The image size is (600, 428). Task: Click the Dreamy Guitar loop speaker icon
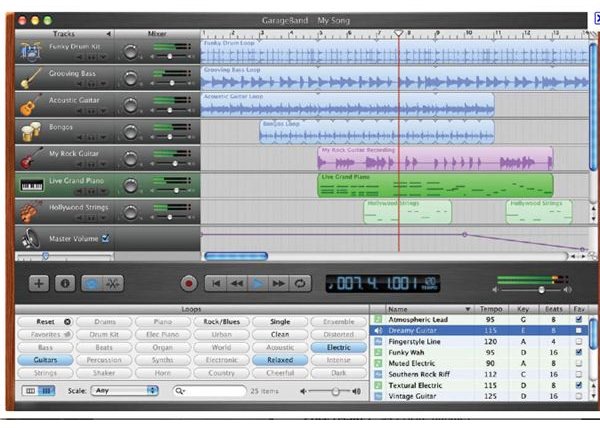378,330
